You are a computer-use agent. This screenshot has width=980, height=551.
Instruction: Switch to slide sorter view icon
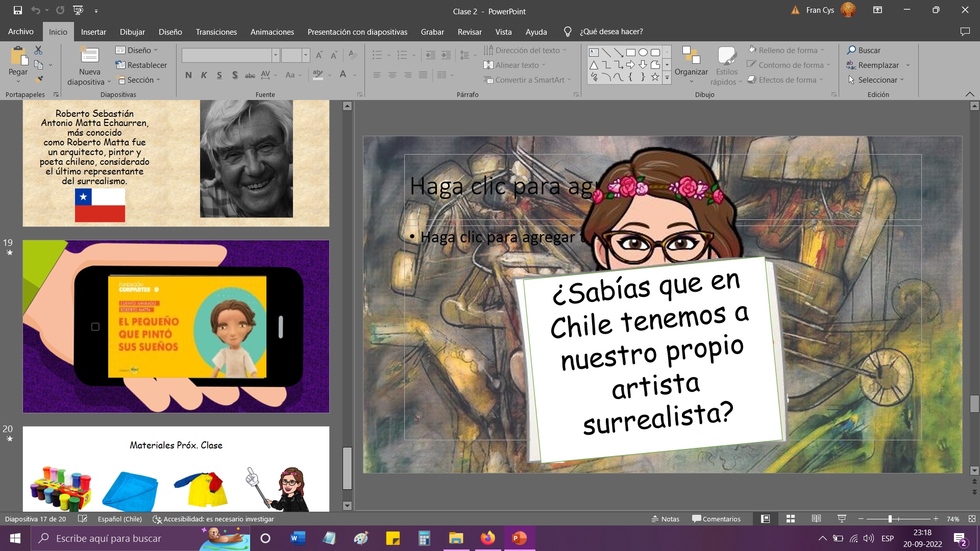pos(791,519)
